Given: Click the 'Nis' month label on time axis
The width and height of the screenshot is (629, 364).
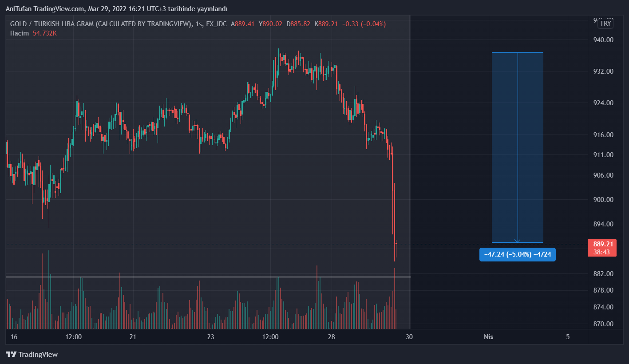Looking at the screenshot, I should [x=488, y=337].
